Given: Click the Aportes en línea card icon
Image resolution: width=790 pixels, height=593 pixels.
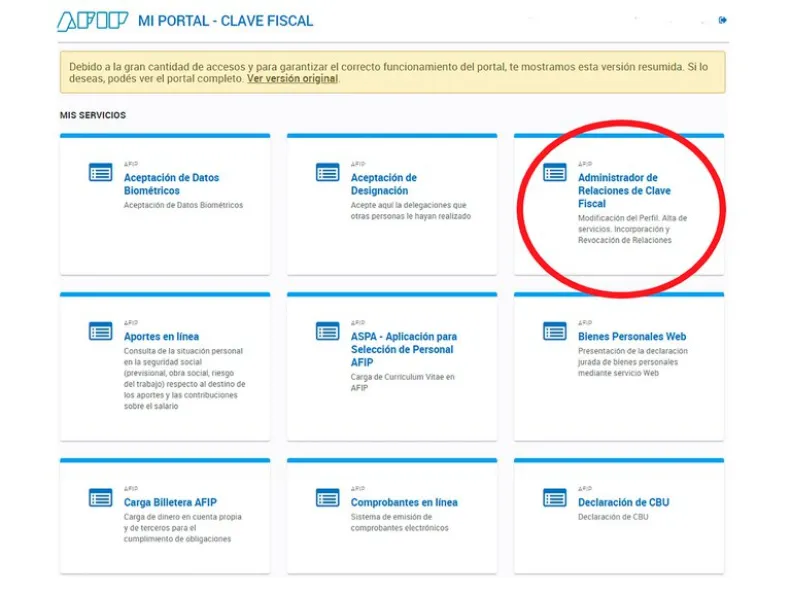Looking at the screenshot, I should [100, 331].
